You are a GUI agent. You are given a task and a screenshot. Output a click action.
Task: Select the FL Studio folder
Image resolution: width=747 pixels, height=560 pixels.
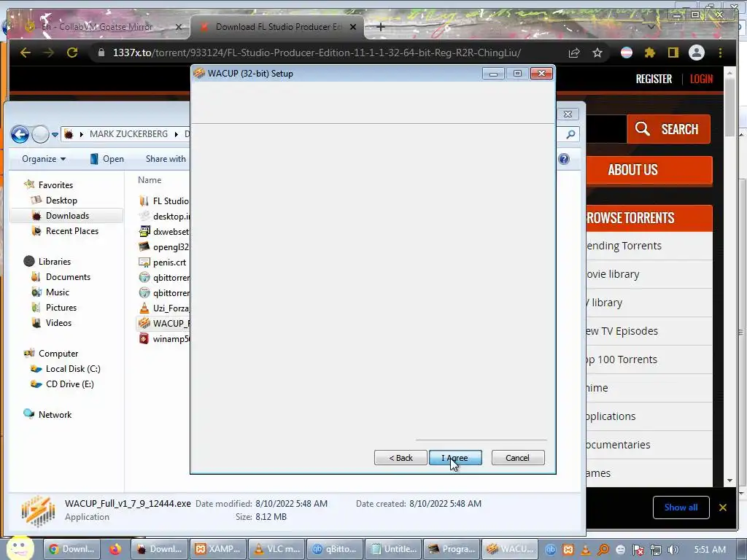[x=164, y=201]
